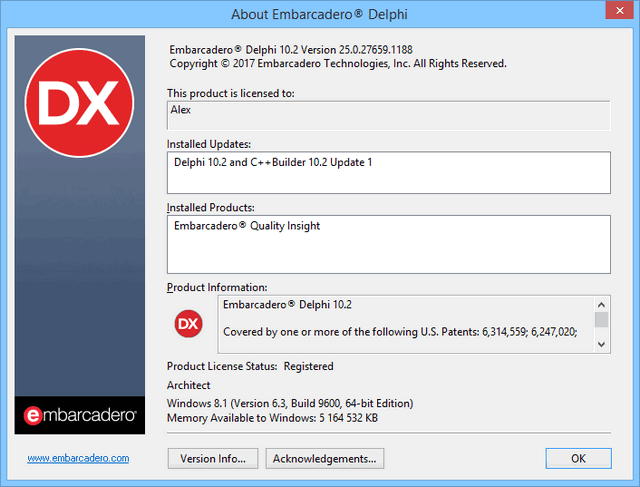The image size is (640, 487).
Task: Click the Installed Products label
Action: (x=211, y=207)
